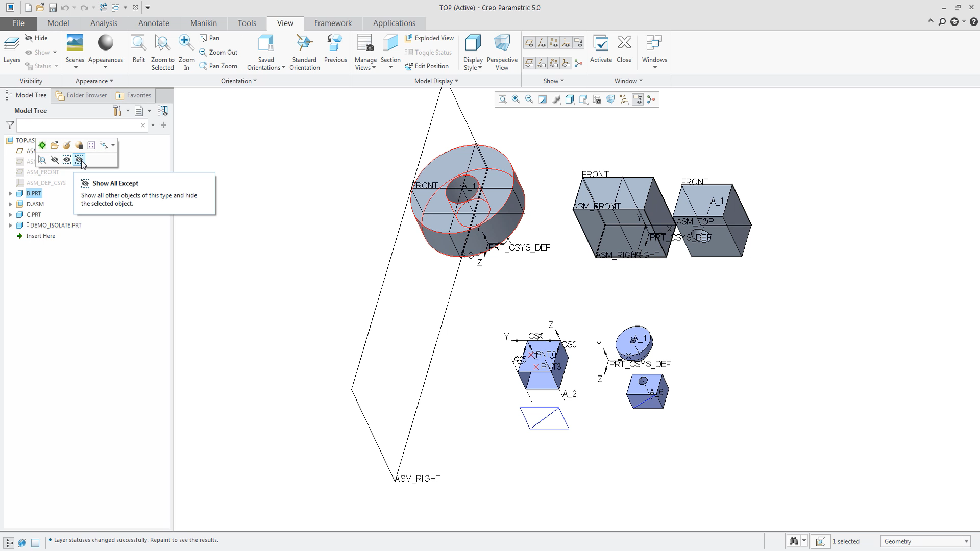Expand the D.ASM tree node
Viewport: 980px width, 551px height.
(x=10, y=204)
